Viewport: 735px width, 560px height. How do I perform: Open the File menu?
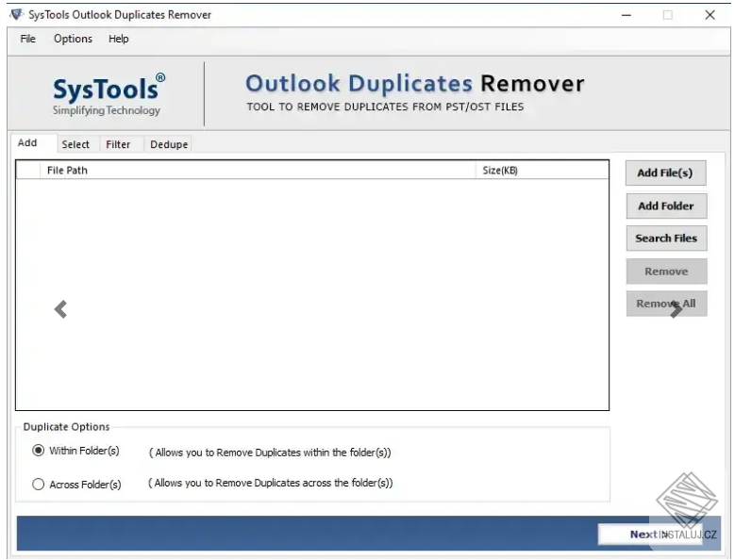click(27, 39)
